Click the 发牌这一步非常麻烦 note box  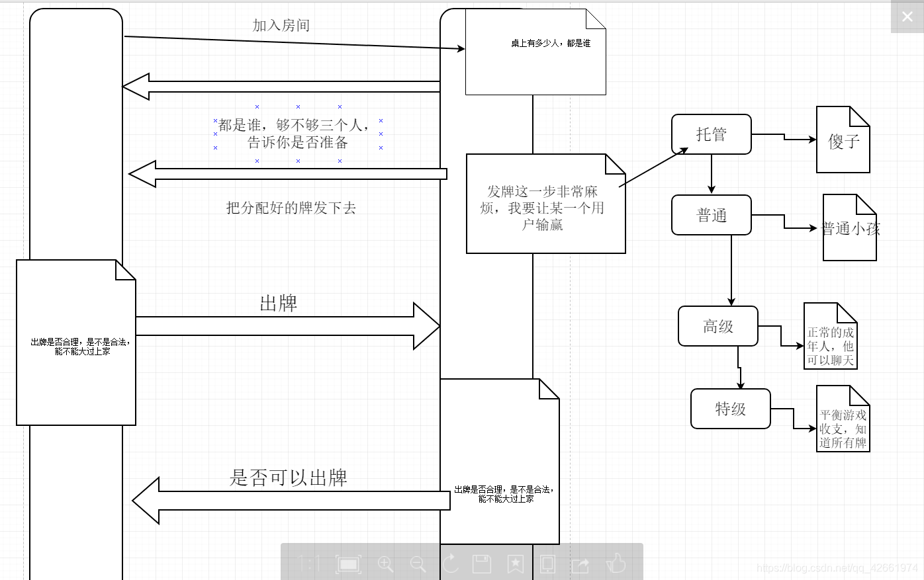click(x=546, y=204)
